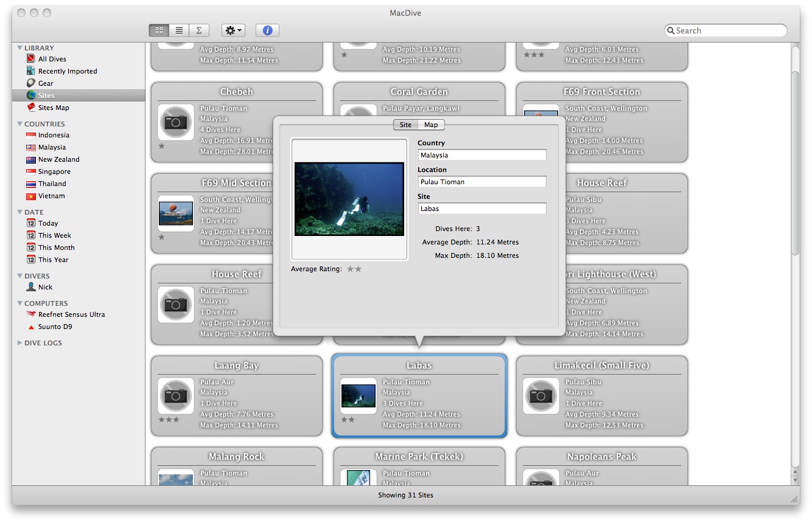Click the blue info button
Image resolution: width=812 pixels, height=523 pixels.
pyautogui.click(x=267, y=30)
